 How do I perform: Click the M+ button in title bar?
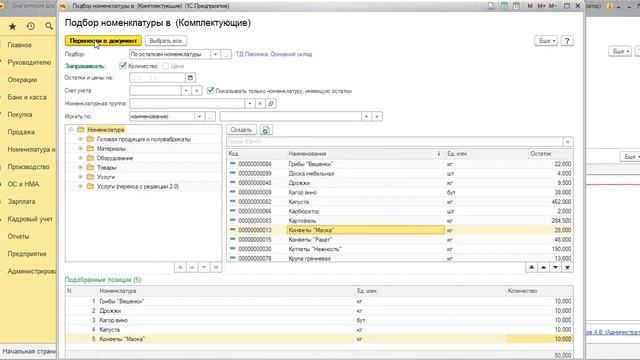(542, 6)
